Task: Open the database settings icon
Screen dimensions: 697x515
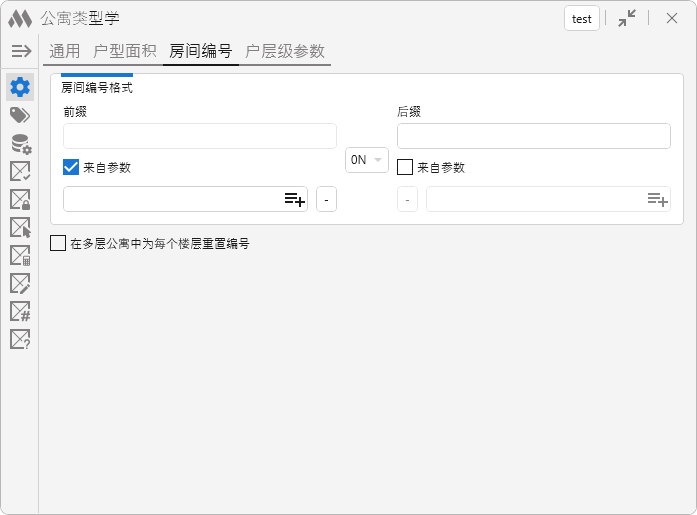Action: (x=20, y=144)
